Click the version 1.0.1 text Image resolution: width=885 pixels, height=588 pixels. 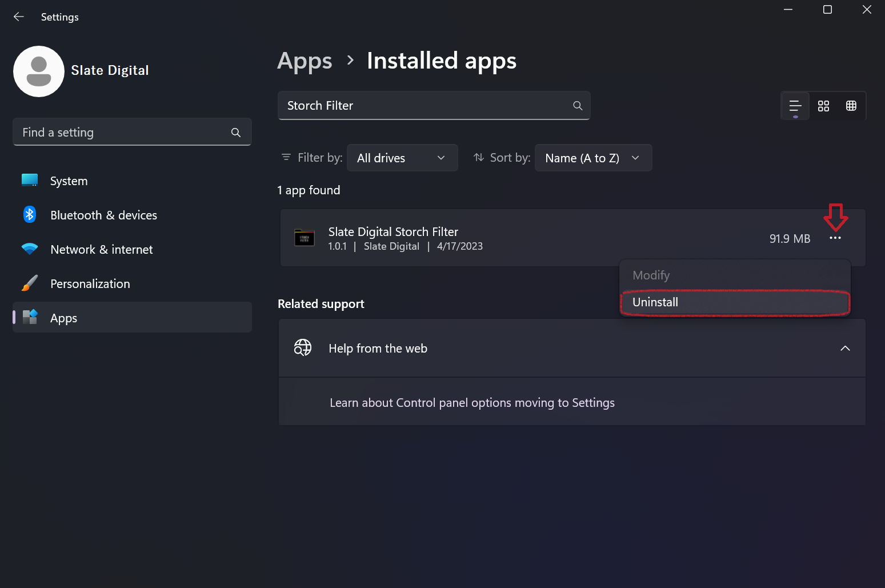point(337,246)
